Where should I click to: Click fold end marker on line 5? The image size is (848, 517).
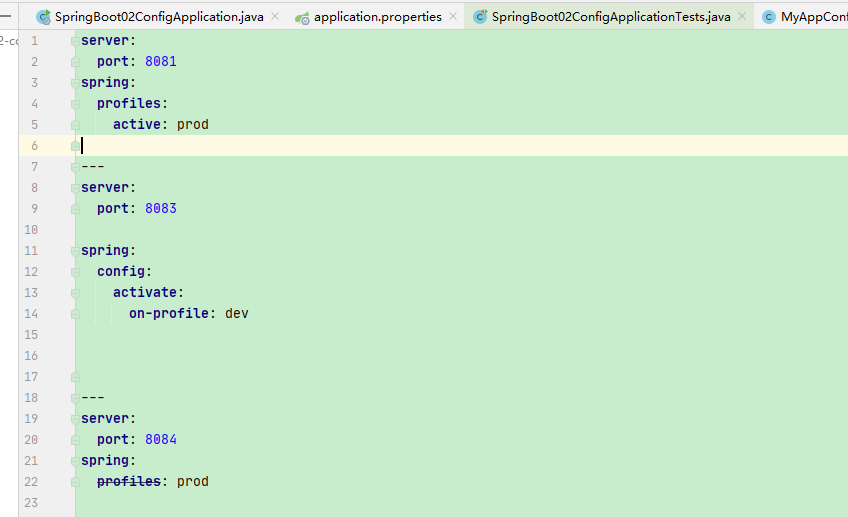point(75,125)
